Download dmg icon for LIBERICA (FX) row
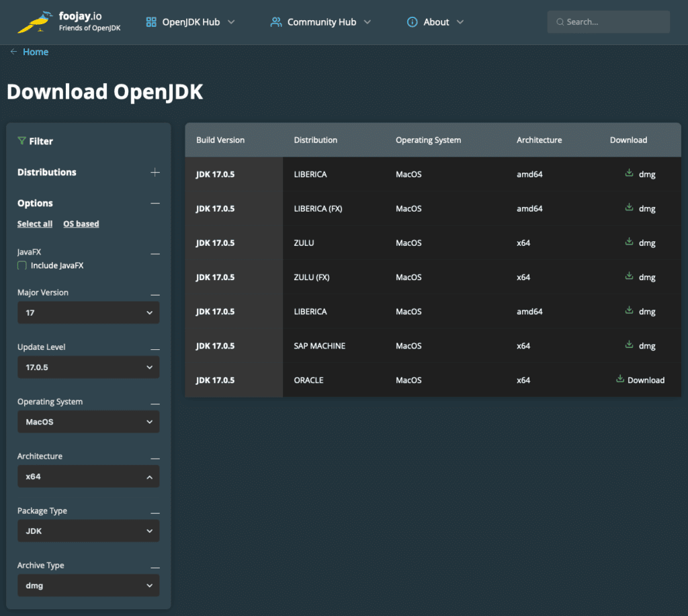This screenshot has width=688, height=616. click(629, 208)
